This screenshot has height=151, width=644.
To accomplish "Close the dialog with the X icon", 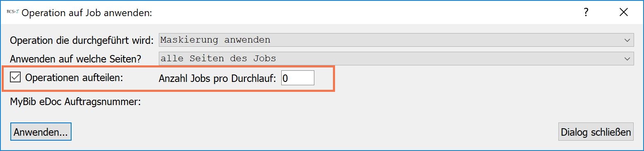I will point(624,12).
